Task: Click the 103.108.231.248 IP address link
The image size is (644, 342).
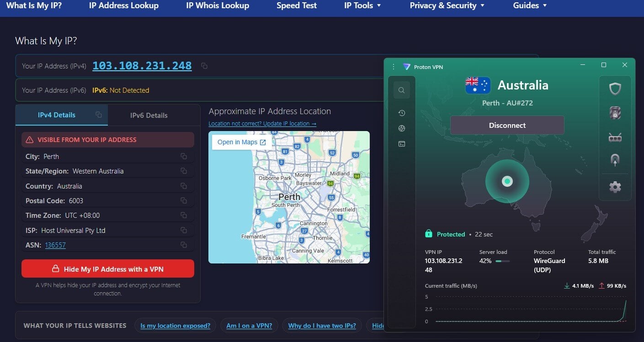Action: (x=142, y=66)
